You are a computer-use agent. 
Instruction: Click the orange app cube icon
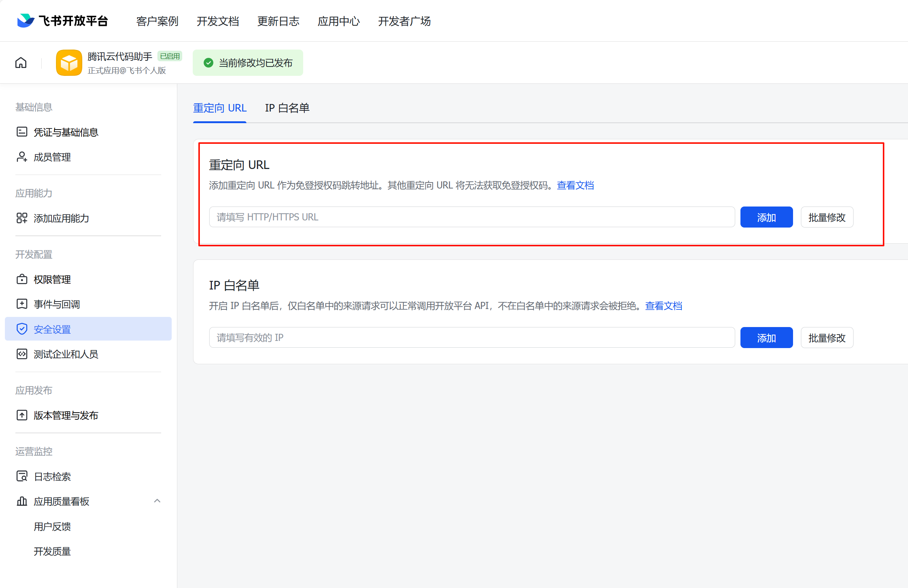[x=69, y=63]
